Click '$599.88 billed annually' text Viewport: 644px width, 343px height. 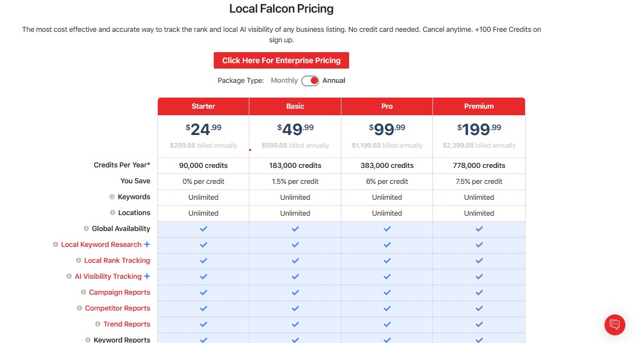pyautogui.click(x=295, y=145)
